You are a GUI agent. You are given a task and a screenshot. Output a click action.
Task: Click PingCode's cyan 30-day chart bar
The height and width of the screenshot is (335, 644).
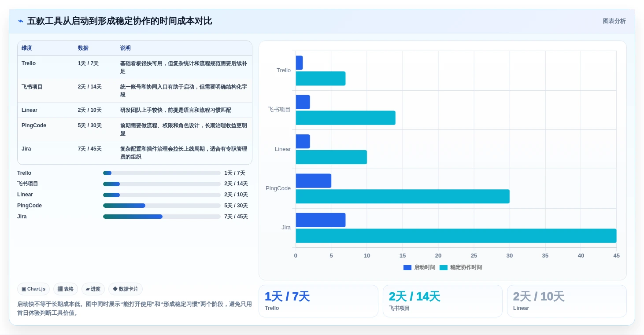pyautogui.click(x=403, y=196)
